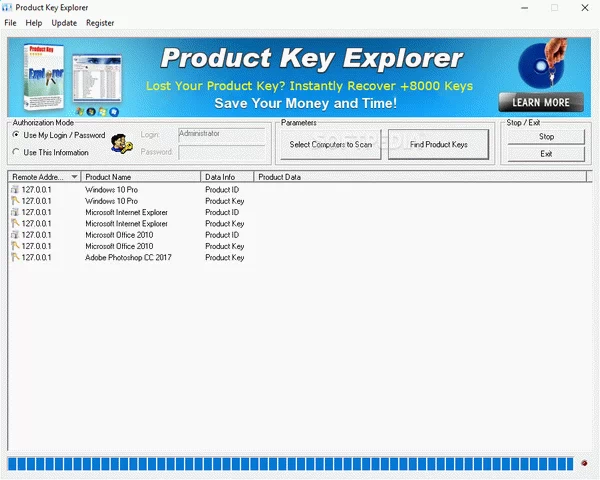Image resolution: width=600 pixels, height=480 pixels.
Task: Click 'Product ID' cell of Windows 10 Pro row
Action: pyautogui.click(x=222, y=190)
